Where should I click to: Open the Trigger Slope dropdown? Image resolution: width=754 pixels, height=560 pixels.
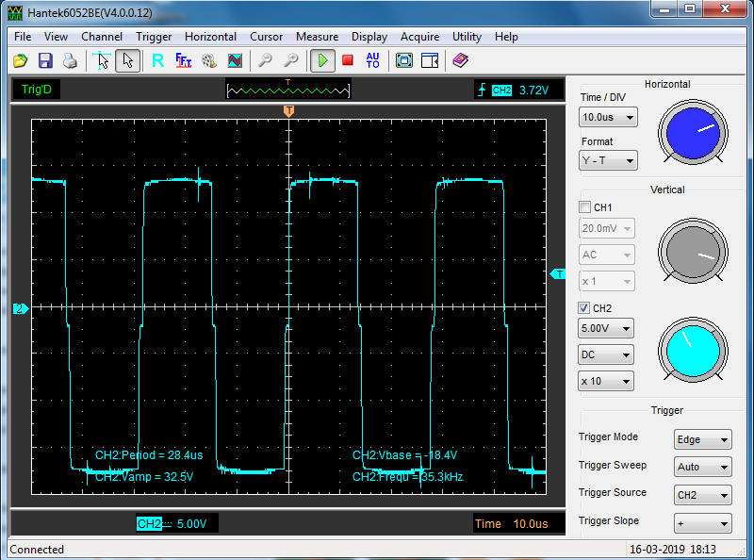[x=702, y=523]
